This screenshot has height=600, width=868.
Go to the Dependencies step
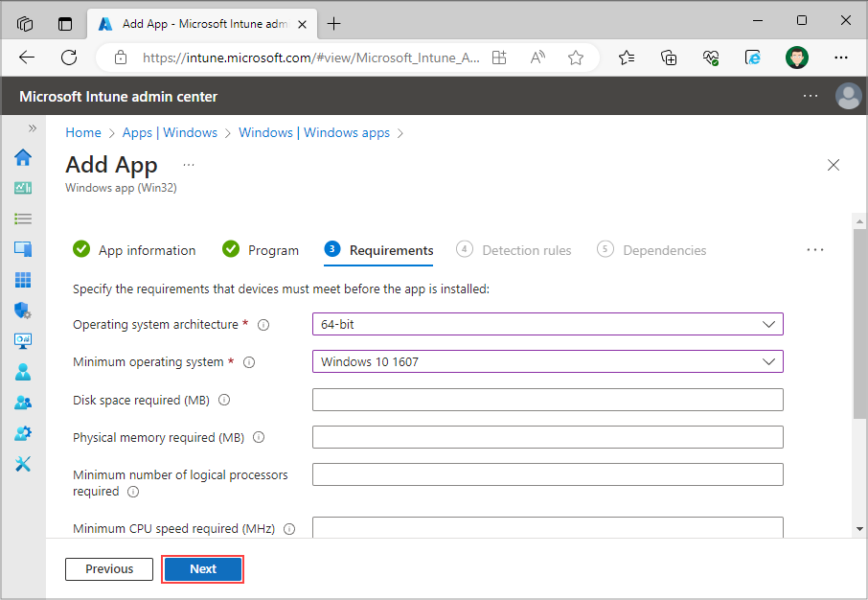651,250
